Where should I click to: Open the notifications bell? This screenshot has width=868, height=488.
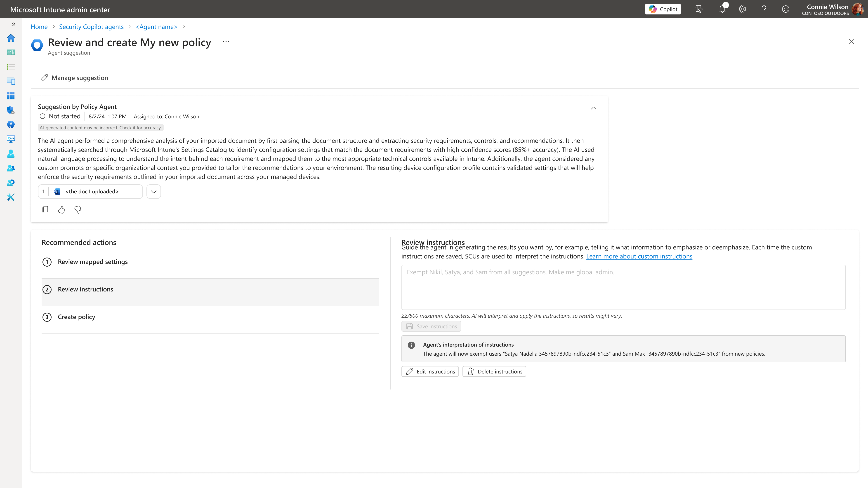click(722, 9)
